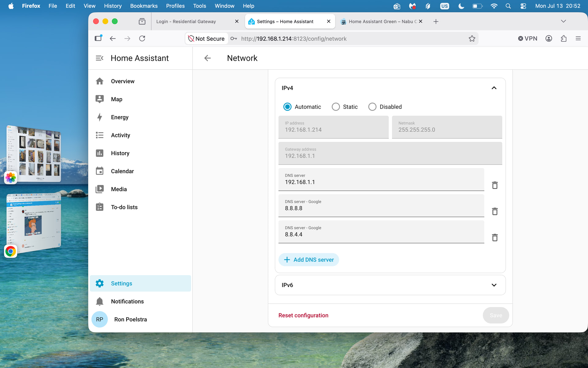
Task: Open the Photos window thumbnail on desktop
Action: pyautogui.click(x=34, y=154)
